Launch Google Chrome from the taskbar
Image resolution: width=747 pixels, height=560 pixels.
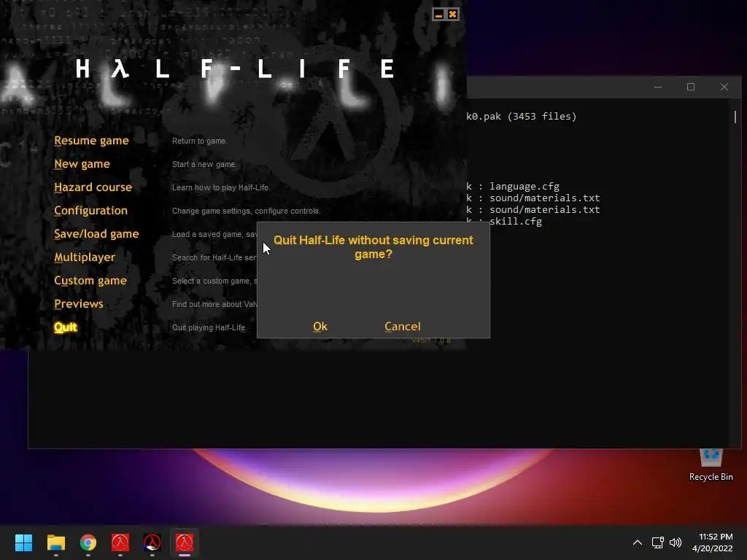(88, 542)
